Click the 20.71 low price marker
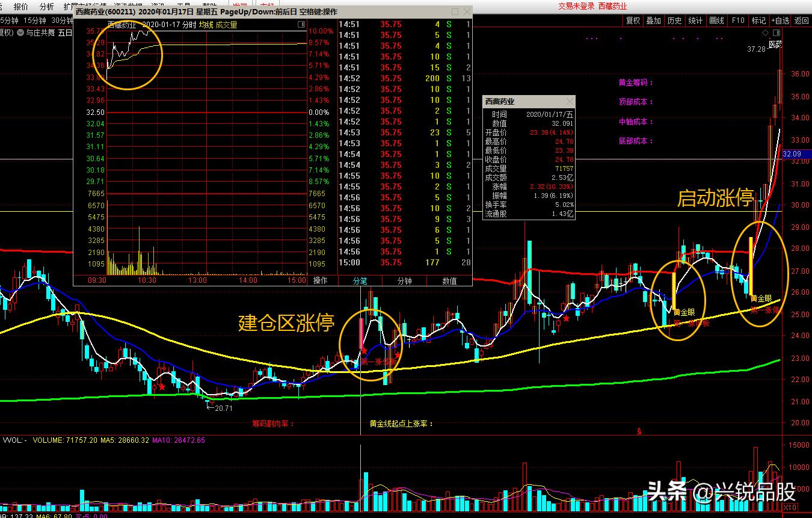This screenshot has width=812, height=518. click(x=224, y=408)
